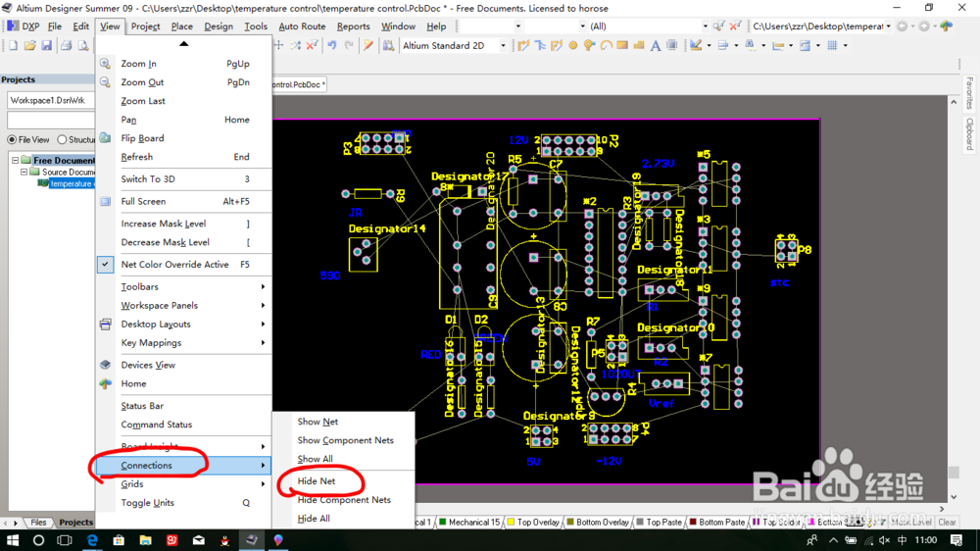Click Hide Component Nets entry
Screen dimensions: 980x551
point(344,500)
